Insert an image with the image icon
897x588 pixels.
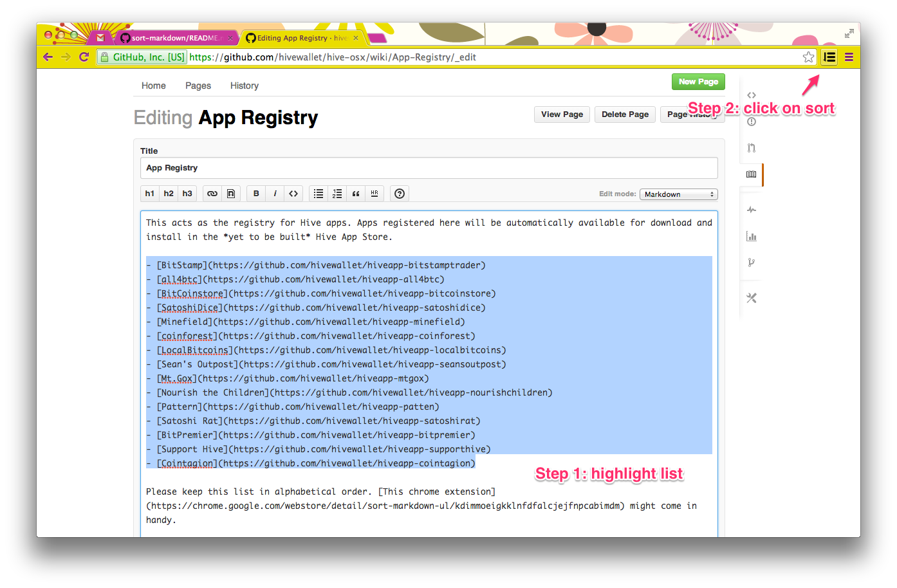coord(231,194)
